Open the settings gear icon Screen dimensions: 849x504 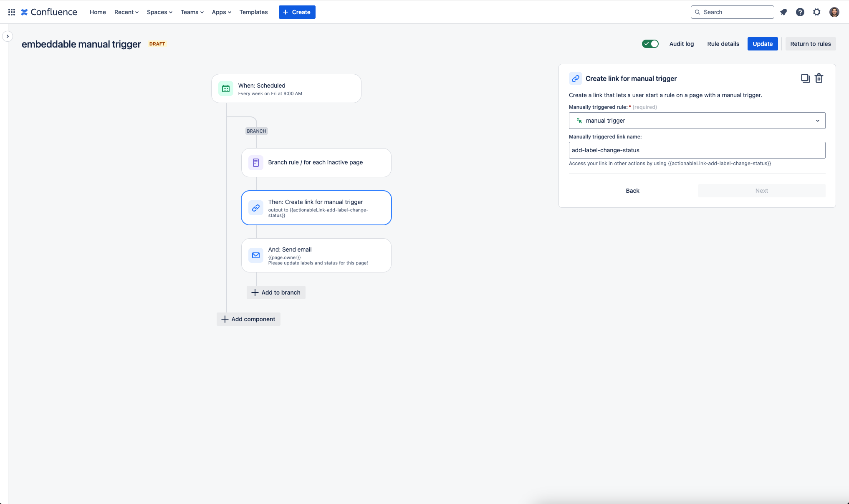817,12
